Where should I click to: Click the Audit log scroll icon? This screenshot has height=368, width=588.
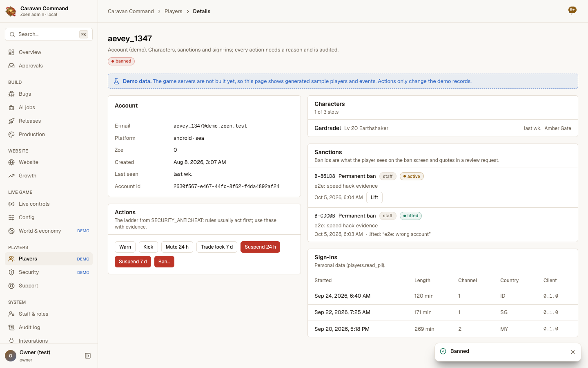click(11, 328)
